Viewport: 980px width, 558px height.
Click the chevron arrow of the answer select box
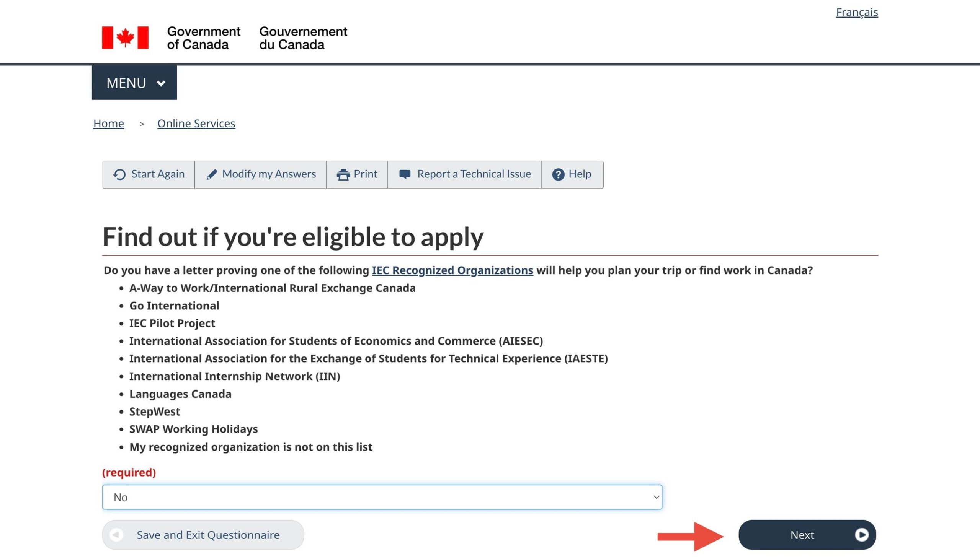pyautogui.click(x=656, y=497)
